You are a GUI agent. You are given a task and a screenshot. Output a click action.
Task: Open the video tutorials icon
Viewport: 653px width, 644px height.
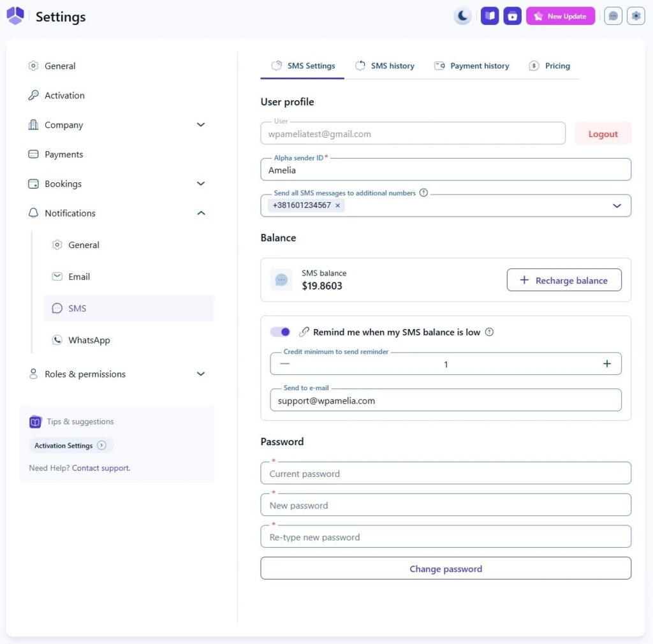512,16
